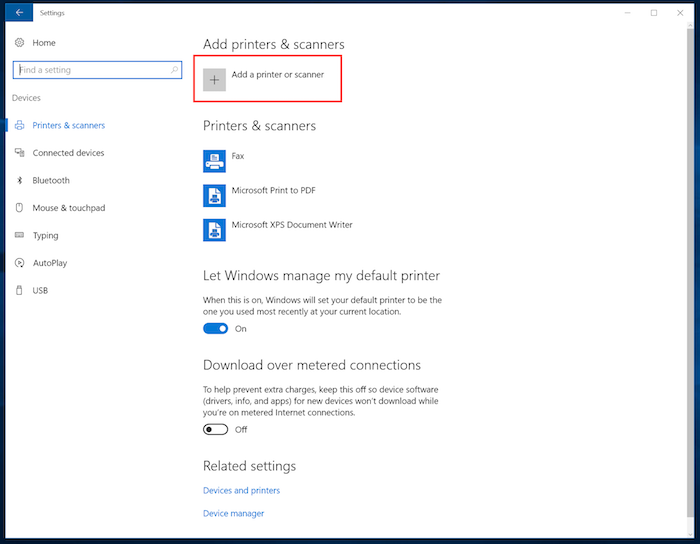Open USB settings
The height and width of the screenshot is (544, 700).
click(x=40, y=291)
